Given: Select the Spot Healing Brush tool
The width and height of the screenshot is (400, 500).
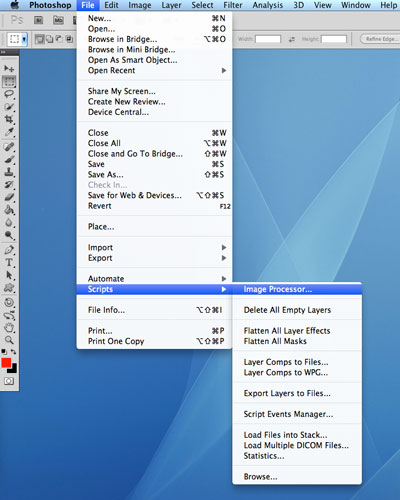Looking at the screenshot, I should tap(9, 147).
